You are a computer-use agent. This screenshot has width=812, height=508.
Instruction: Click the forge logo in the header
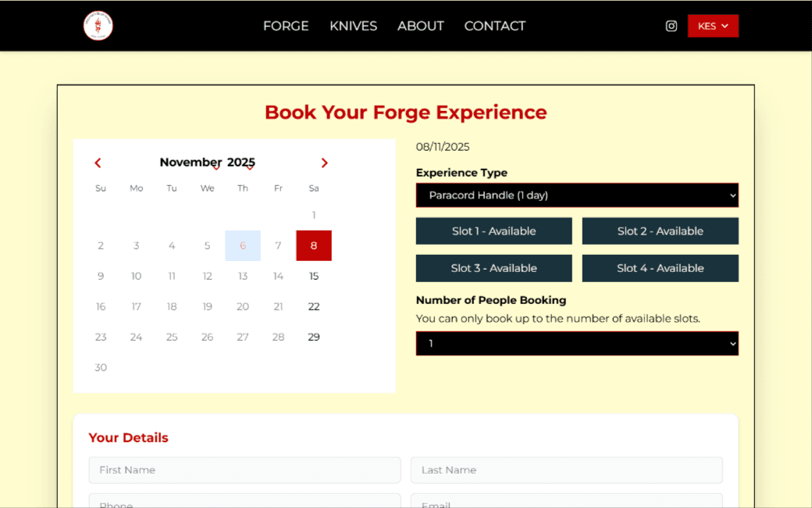coord(98,26)
